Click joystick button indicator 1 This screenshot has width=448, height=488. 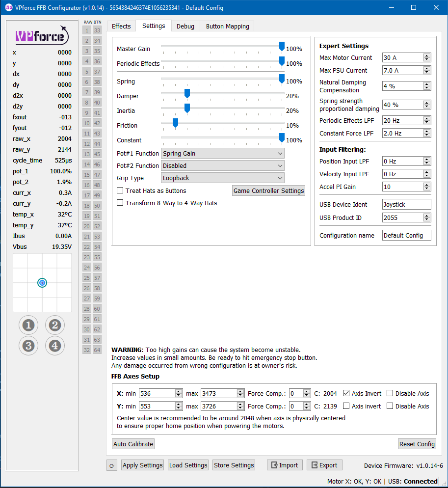coord(28,325)
